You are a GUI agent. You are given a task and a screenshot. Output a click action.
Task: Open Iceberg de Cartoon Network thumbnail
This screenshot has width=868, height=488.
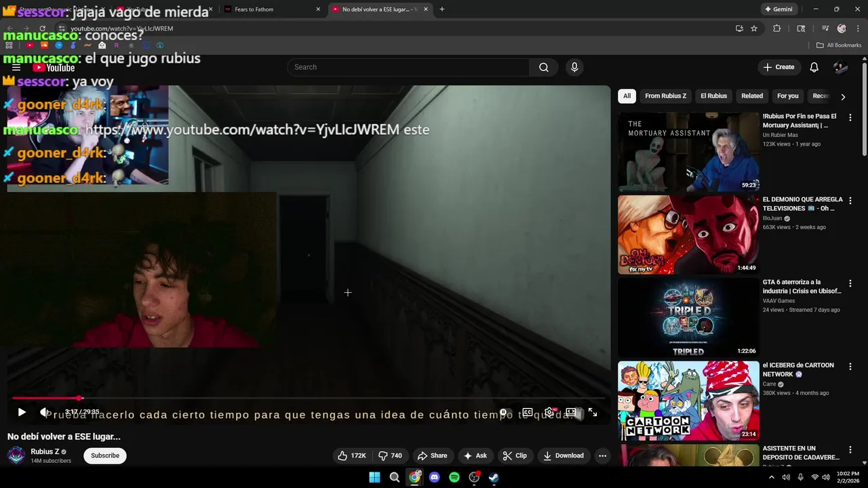click(x=688, y=401)
